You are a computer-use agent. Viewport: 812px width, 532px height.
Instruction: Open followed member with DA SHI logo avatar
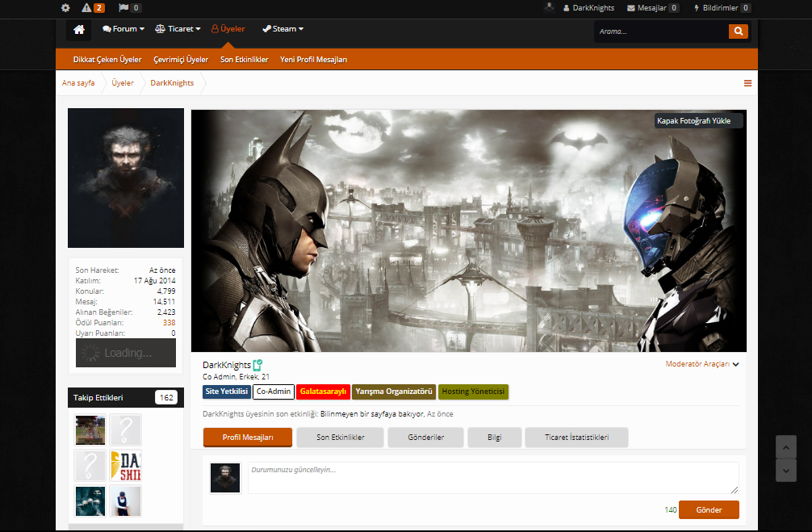pos(125,465)
